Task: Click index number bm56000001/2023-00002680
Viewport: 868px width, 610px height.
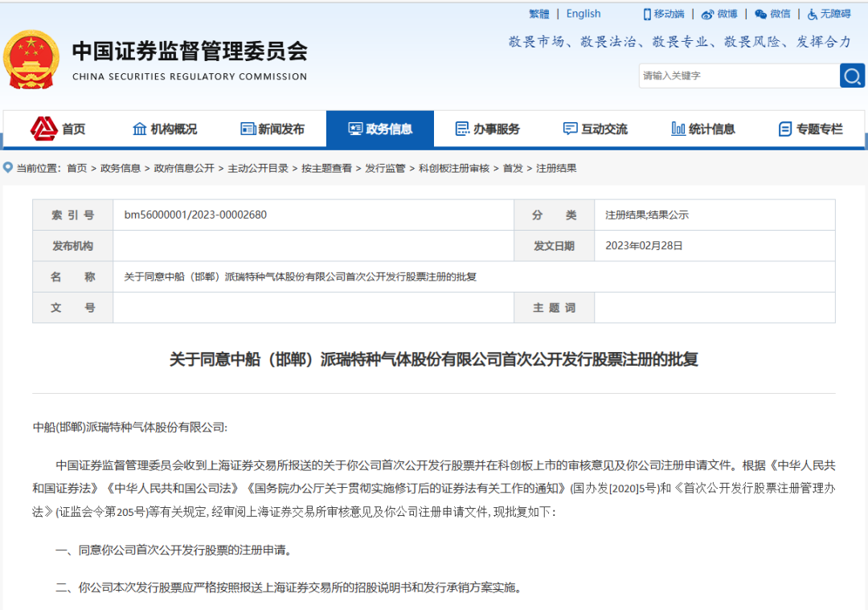Action: (195, 215)
